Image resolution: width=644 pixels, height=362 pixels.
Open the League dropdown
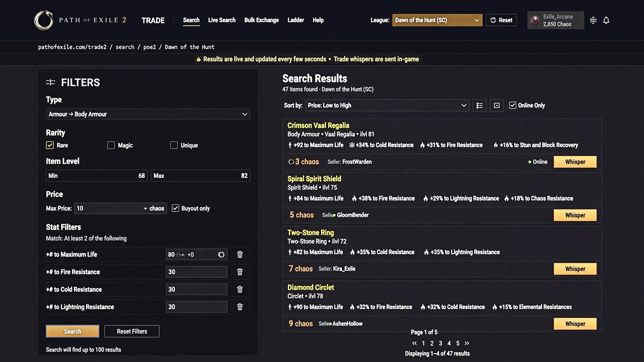[437, 20]
